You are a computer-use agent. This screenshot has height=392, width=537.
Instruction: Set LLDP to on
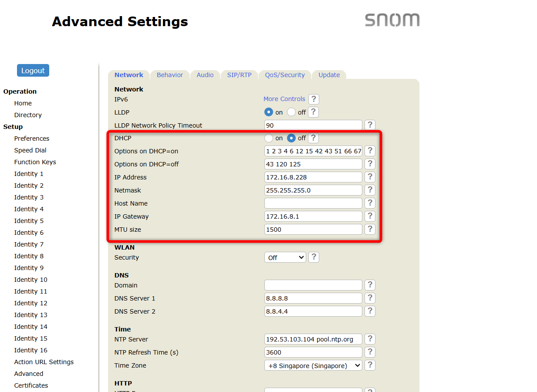(269, 112)
